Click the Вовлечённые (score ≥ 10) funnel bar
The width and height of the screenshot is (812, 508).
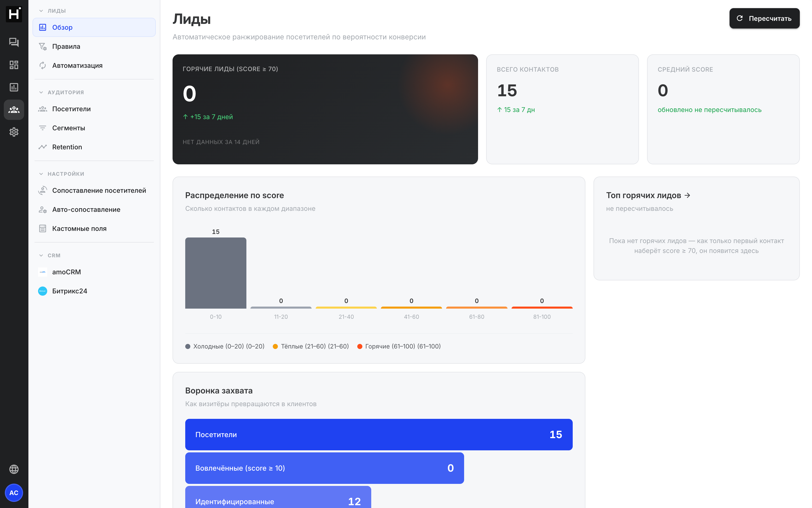[325, 468]
